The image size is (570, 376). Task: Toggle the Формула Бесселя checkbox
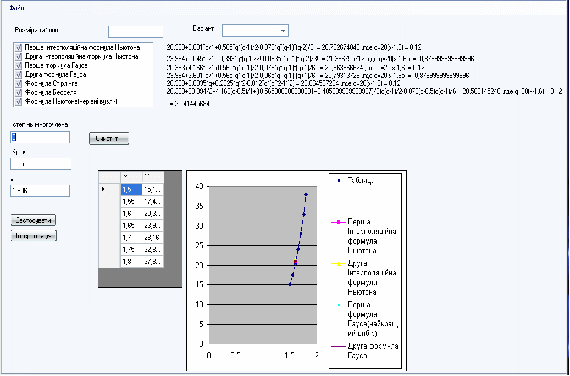click(x=19, y=93)
